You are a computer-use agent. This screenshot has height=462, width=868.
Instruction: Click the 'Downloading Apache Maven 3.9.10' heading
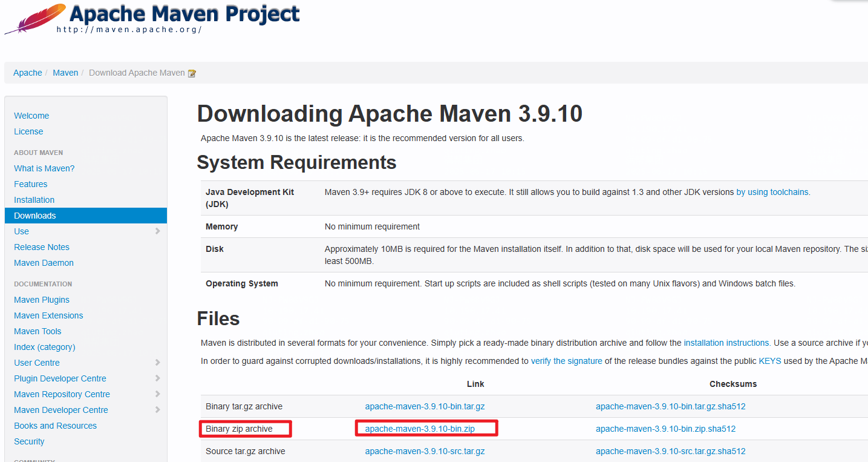click(390, 114)
